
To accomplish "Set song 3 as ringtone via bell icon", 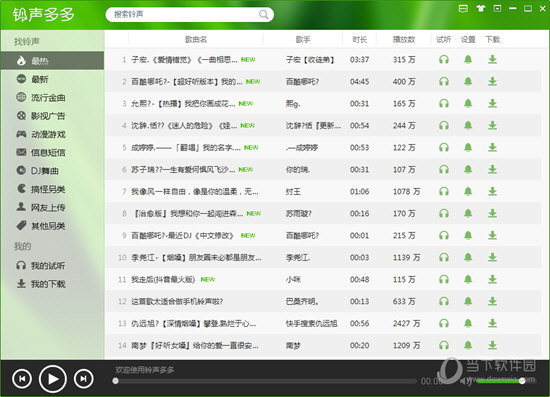I will point(468,103).
